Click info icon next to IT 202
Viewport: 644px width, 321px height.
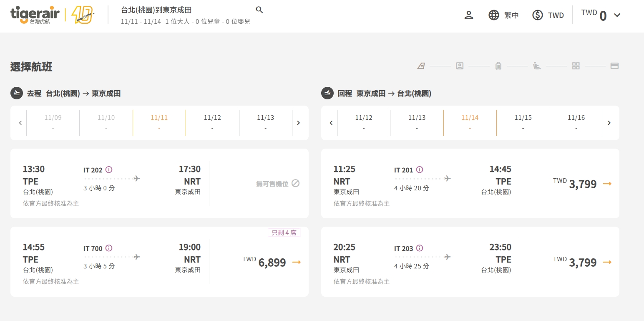coord(109,169)
